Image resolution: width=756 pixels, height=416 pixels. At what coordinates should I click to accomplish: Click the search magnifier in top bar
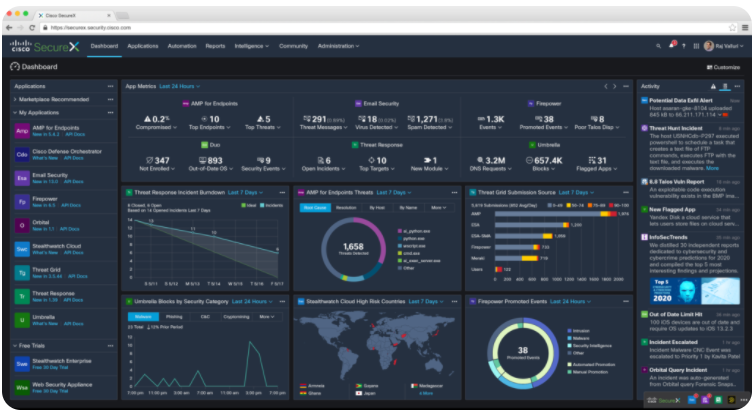(658, 46)
